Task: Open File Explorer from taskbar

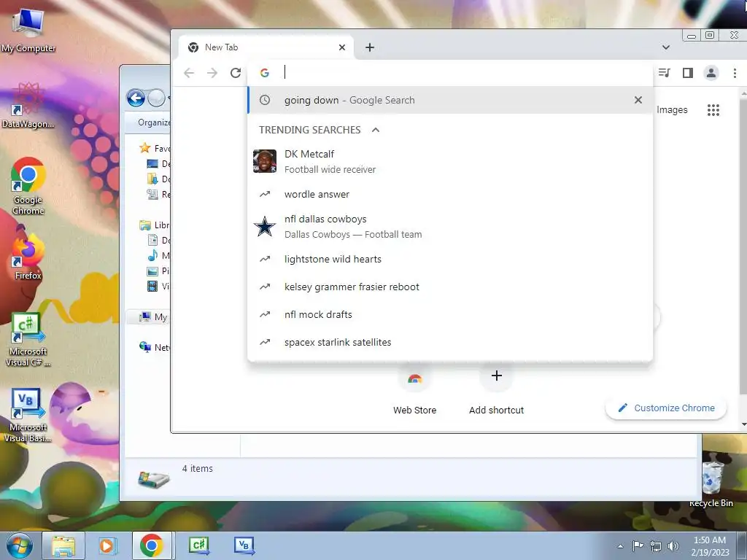Action: 63,545
